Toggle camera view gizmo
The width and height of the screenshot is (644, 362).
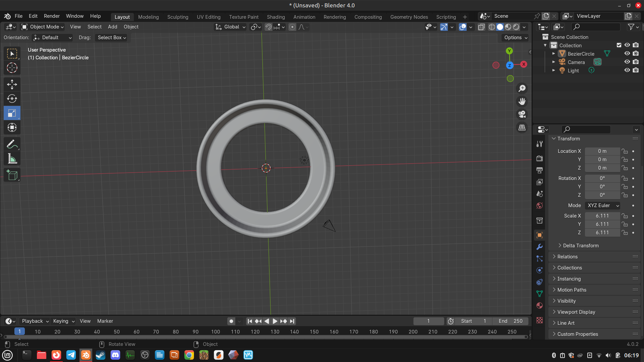522,115
